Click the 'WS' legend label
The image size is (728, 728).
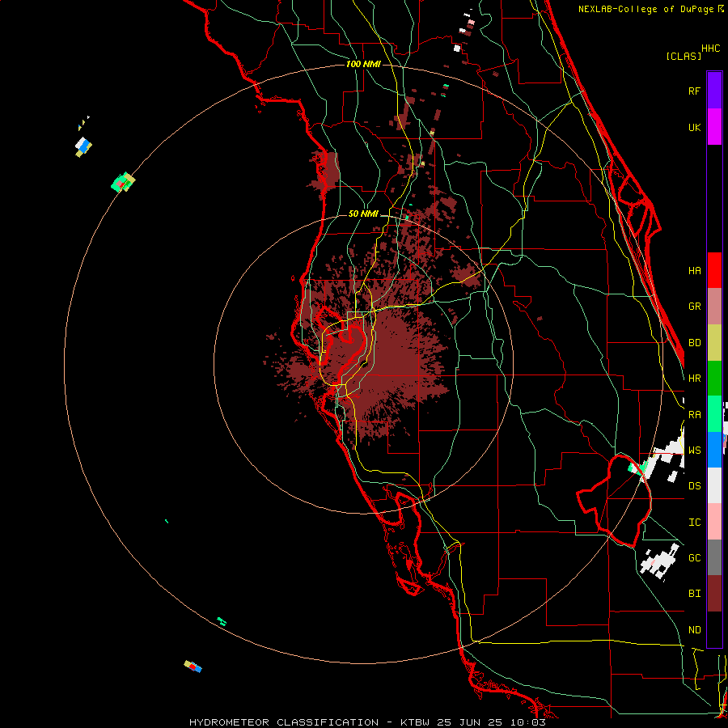click(694, 451)
